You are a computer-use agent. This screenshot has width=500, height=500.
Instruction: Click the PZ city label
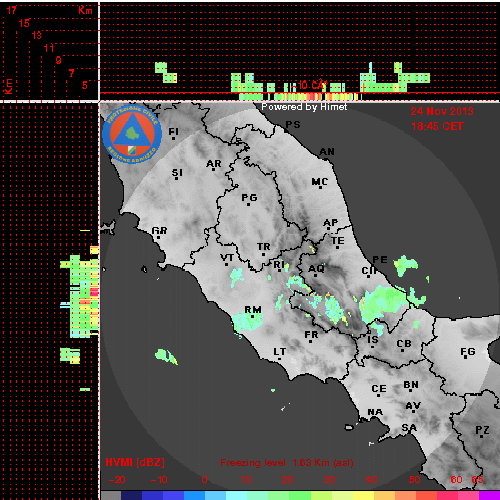(x=482, y=430)
